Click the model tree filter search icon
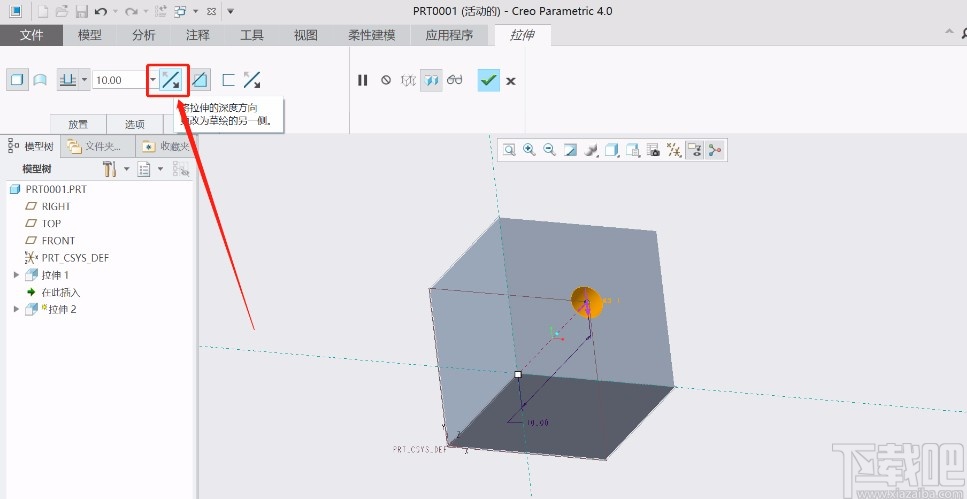The image size is (967, 499). [x=181, y=169]
